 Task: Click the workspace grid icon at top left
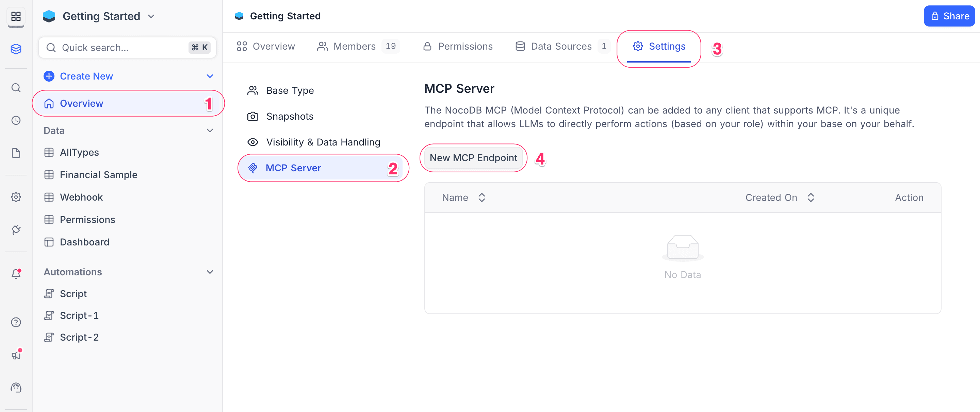pos(16,16)
